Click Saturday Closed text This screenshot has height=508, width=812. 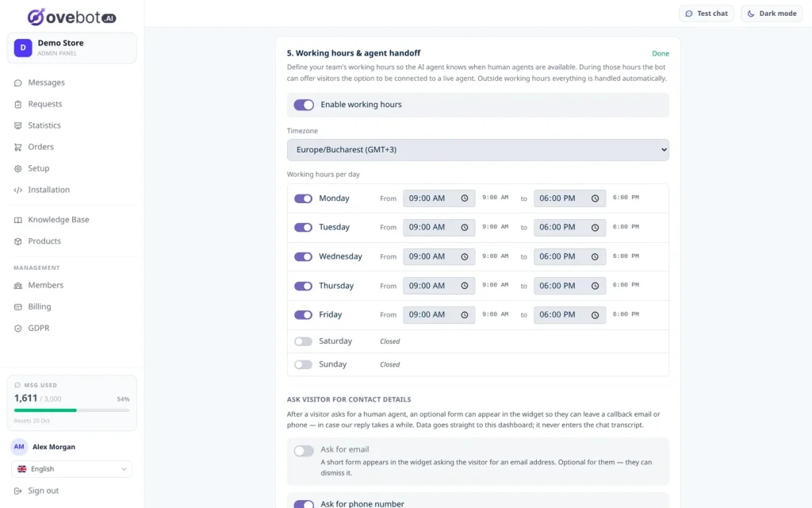(x=390, y=341)
